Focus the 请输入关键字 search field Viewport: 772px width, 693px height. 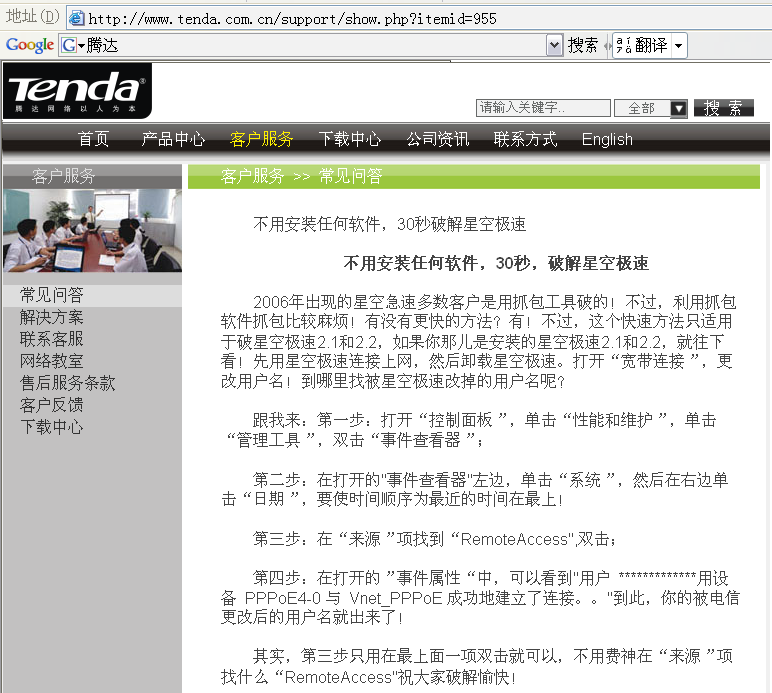543,108
